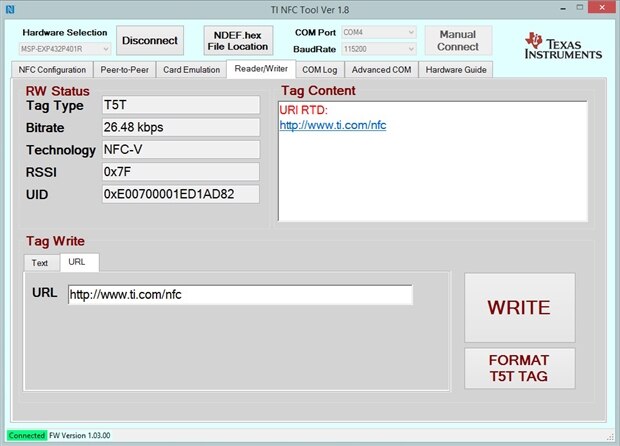Follow the http://www.ti.com/nfc link in Tag Content
The image size is (620, 446).
pos(333,125)
